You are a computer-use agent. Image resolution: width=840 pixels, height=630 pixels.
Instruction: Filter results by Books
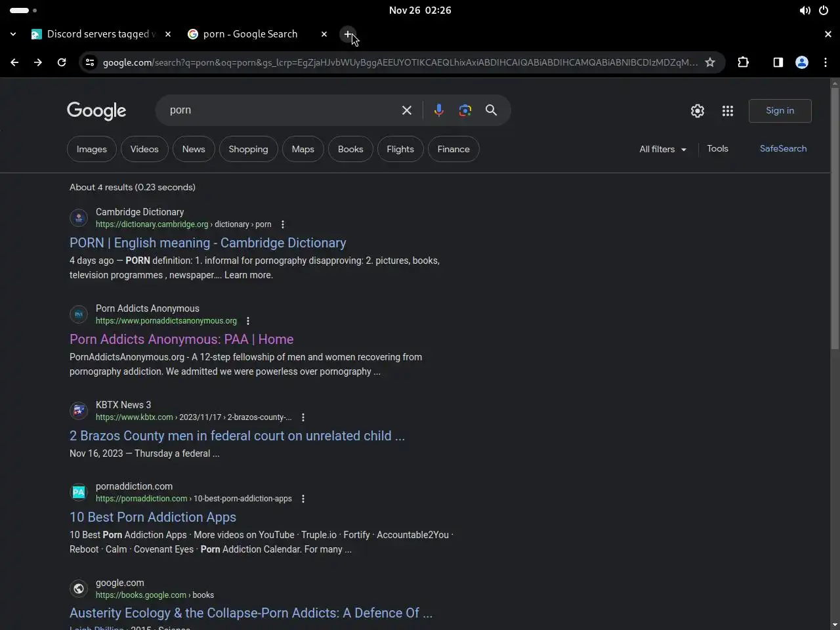(x=350, y=149)
